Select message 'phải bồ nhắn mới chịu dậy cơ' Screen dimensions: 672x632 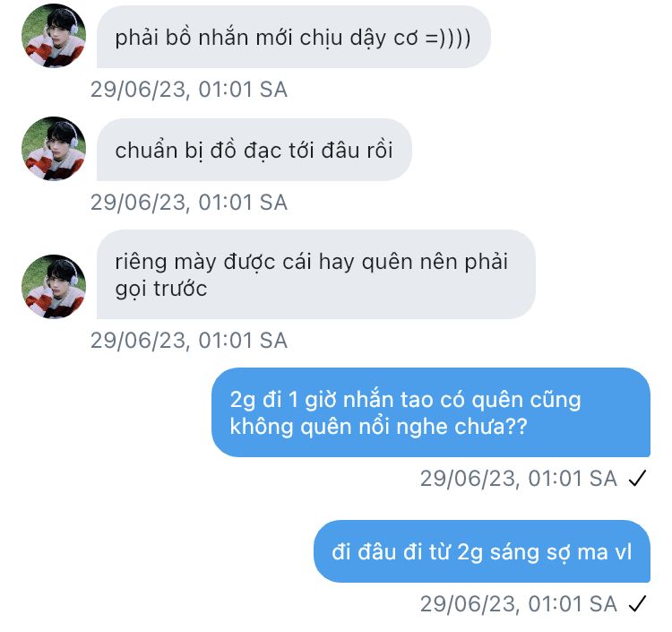click(294, 37)
